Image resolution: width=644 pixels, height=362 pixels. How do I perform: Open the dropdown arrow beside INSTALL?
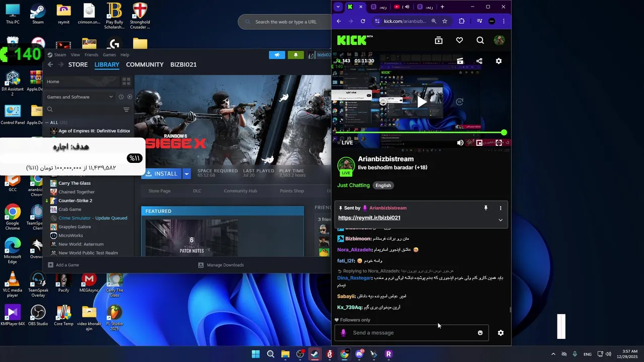pyautogui.click(x=186, y=173)
